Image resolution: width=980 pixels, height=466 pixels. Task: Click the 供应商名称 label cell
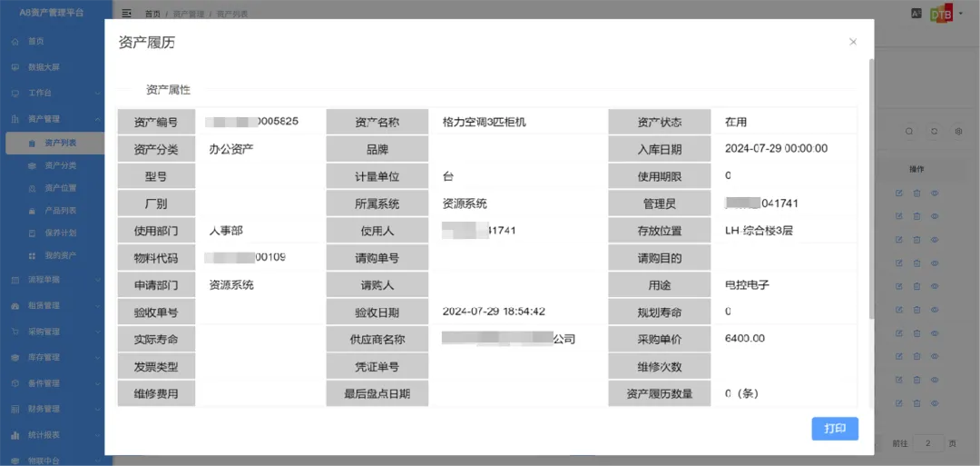[377, 340]
